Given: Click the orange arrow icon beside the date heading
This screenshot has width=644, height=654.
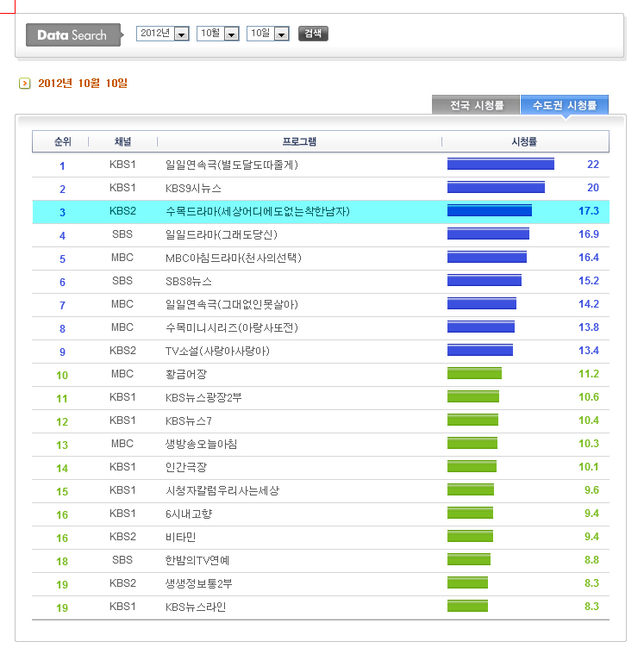Looking at the screenshot, I should pyautogui.click(x=25, y=84).
